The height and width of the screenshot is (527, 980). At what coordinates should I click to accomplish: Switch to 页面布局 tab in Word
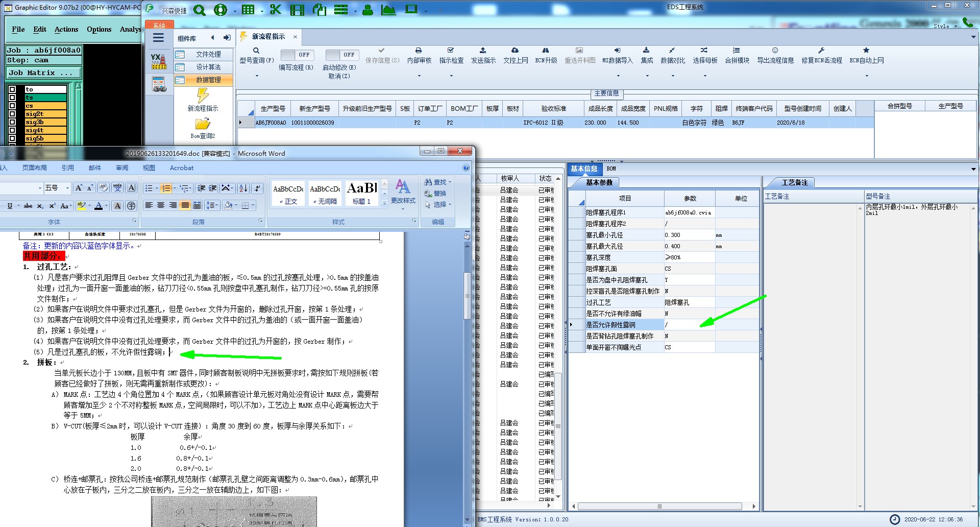(35, 167)
